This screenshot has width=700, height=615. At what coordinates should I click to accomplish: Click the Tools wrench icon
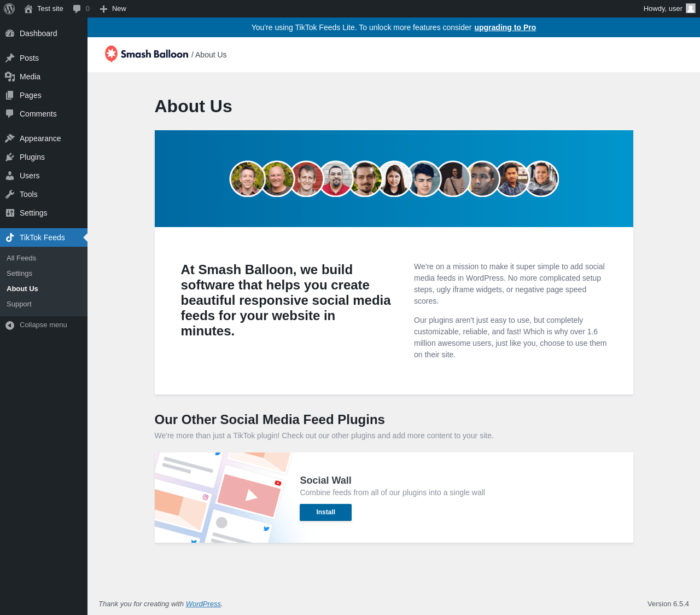click(x=10, y=194)
